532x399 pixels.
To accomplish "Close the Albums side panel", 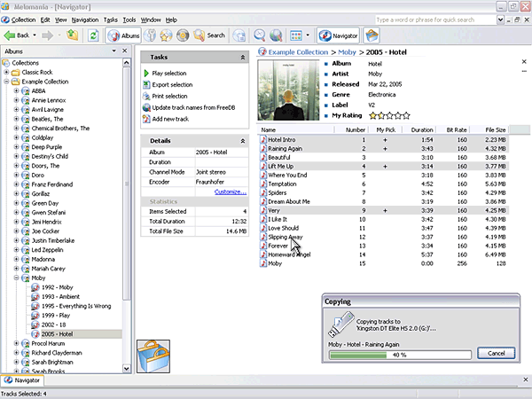I will (x=124, y=51).
